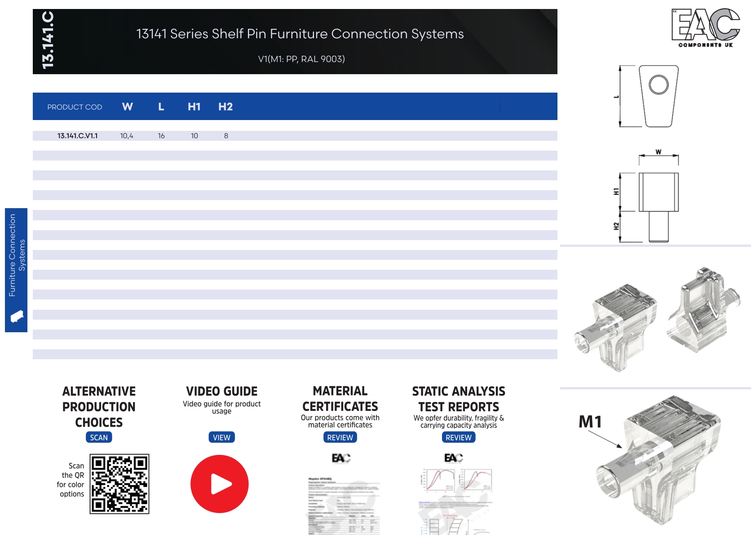Click the H2 column header
The width and height of the screenshot is (756, 535).
click(225, 107)
